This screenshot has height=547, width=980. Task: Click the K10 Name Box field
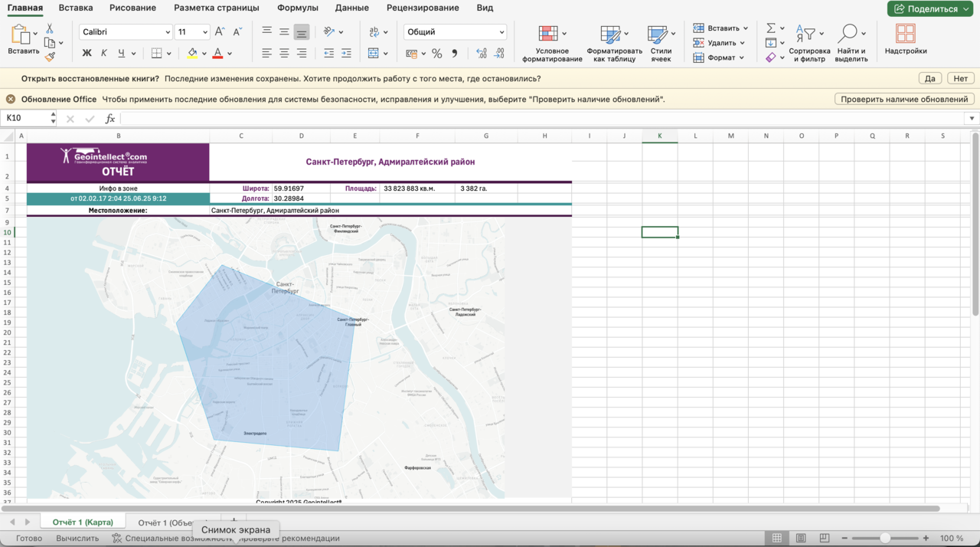24,118
